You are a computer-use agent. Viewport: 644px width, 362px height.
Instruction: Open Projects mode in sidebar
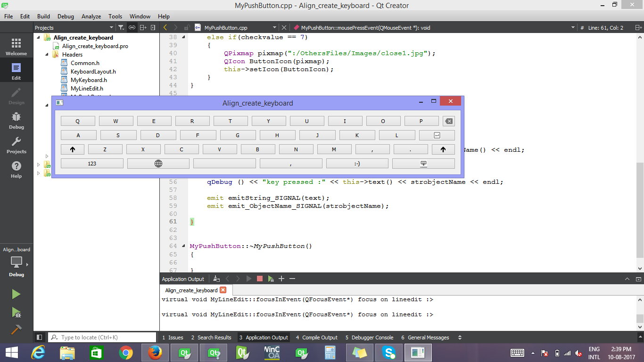pos(16,145)
